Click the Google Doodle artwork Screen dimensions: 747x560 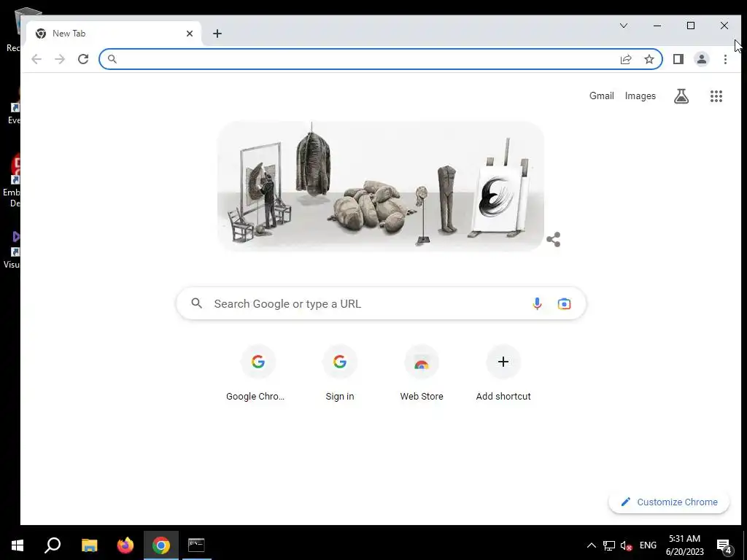(x=381, y=186)
